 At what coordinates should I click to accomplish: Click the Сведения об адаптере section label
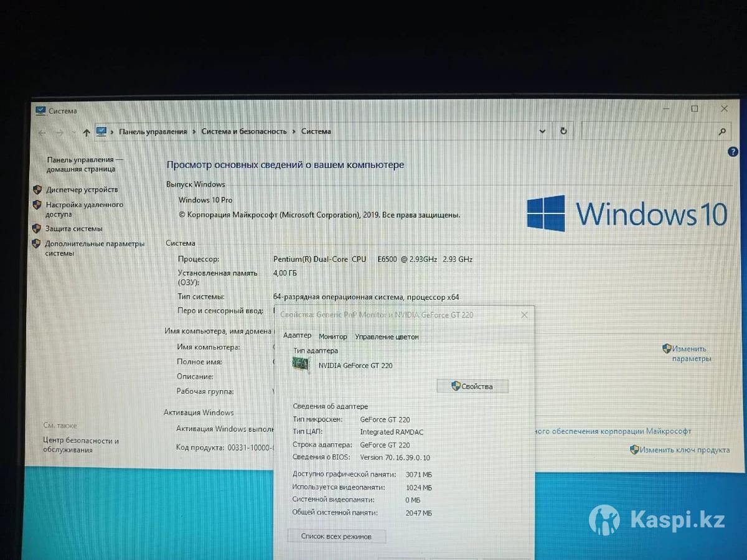pos(330,406)
